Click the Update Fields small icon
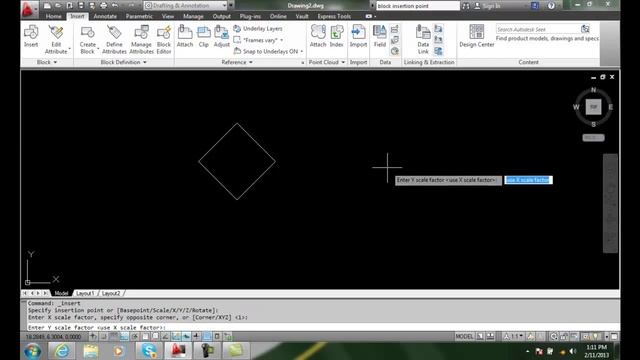This screenshot has height=360, width=640. (395, 29)
